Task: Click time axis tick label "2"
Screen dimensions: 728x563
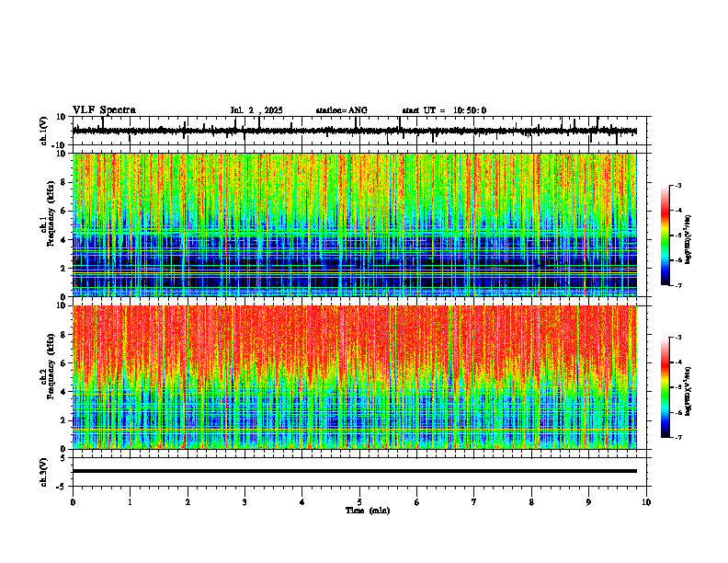Action: click(x=188, y=502)
